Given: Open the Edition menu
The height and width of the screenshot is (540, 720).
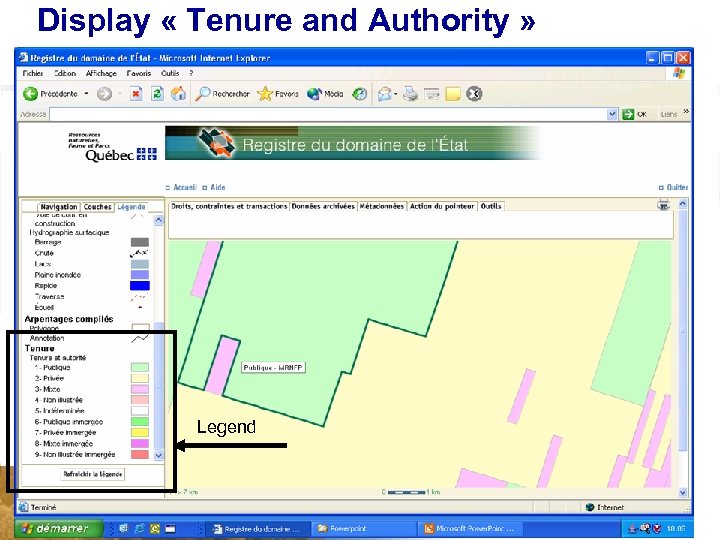Looking at the screenshot, I should pos(65,73).
